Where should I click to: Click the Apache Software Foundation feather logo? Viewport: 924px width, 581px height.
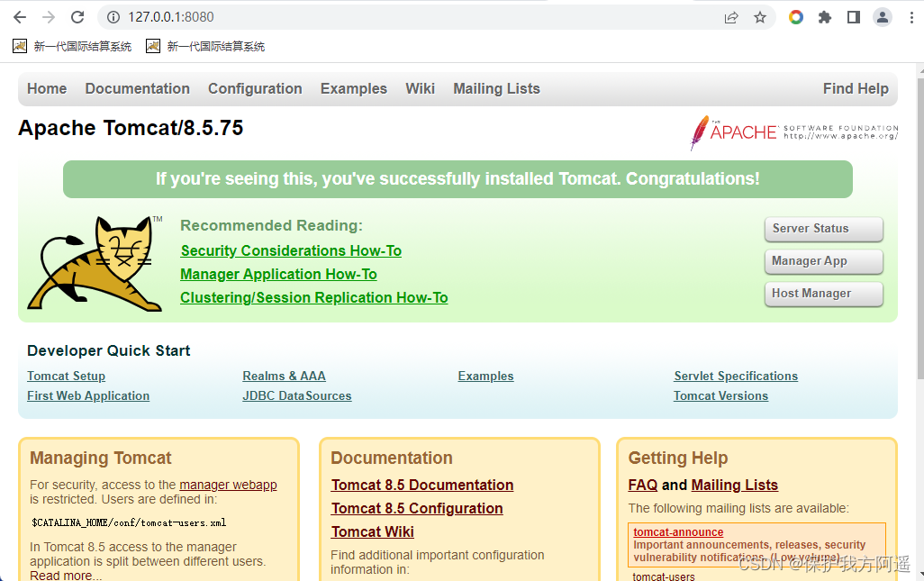(793, 132)
